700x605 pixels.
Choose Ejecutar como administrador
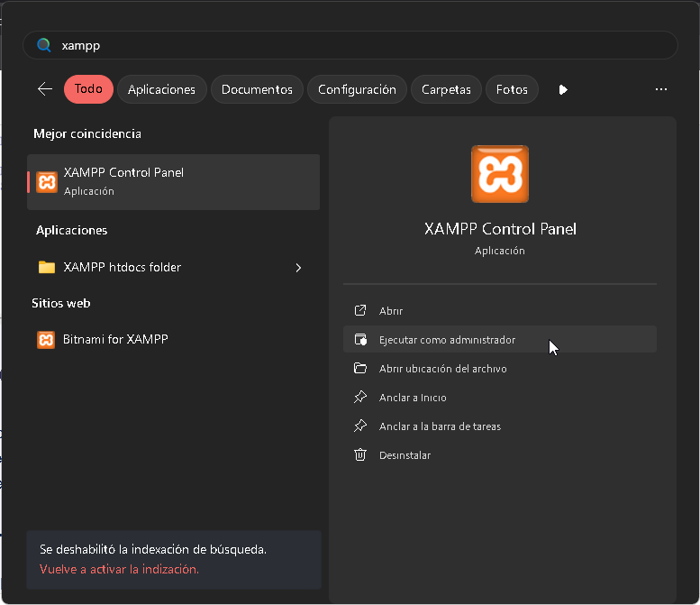point(447,339)
